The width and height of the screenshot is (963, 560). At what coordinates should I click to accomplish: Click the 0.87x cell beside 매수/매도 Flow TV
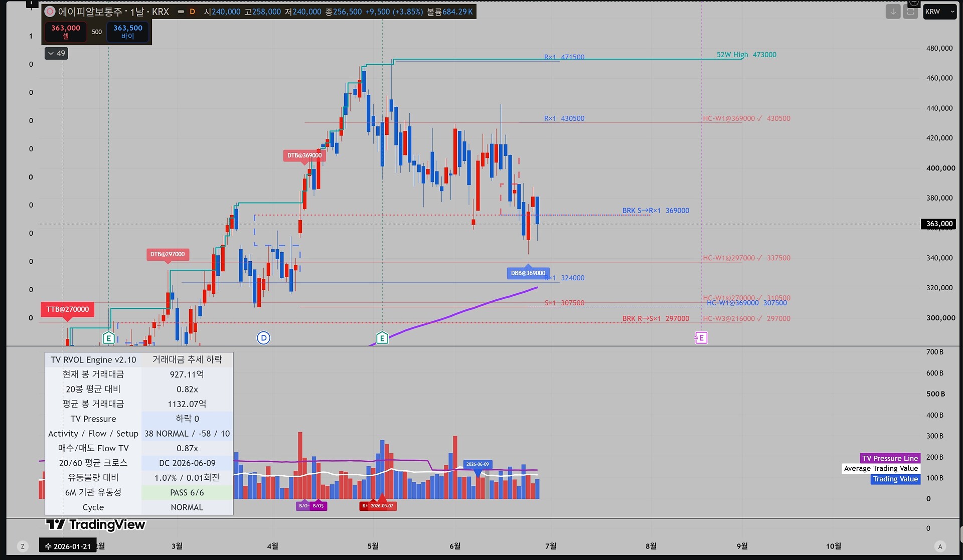pos(187,448)
